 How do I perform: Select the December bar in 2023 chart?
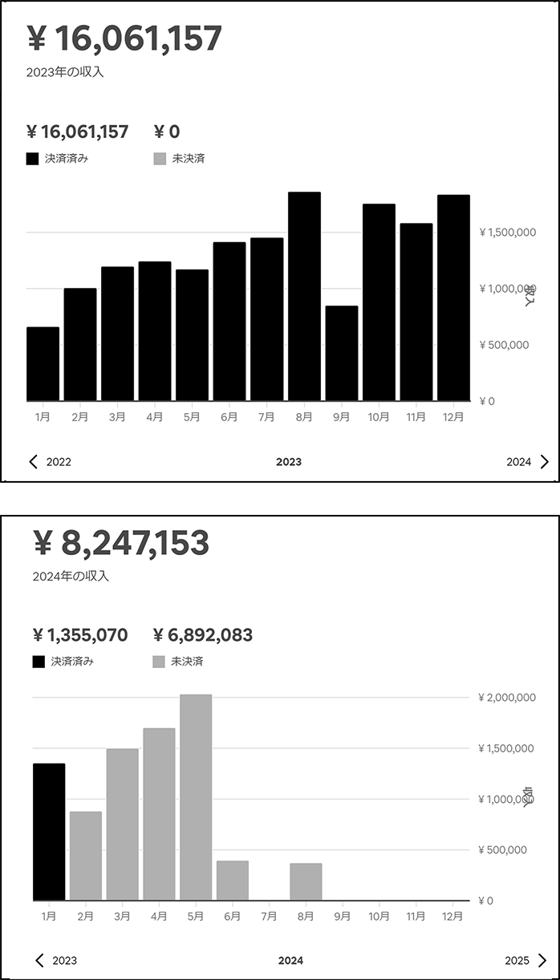pos(453,298)
